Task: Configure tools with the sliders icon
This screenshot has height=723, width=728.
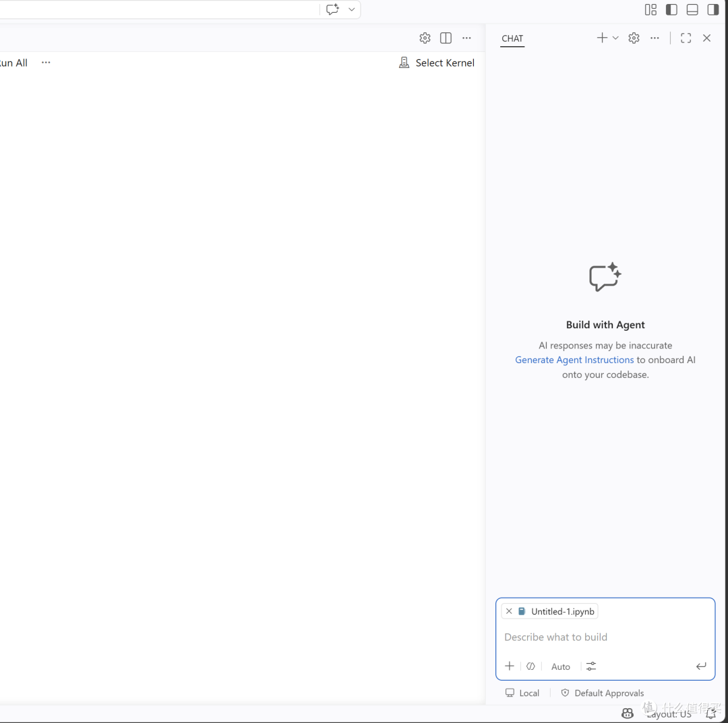Action: (x=591, y=666)
